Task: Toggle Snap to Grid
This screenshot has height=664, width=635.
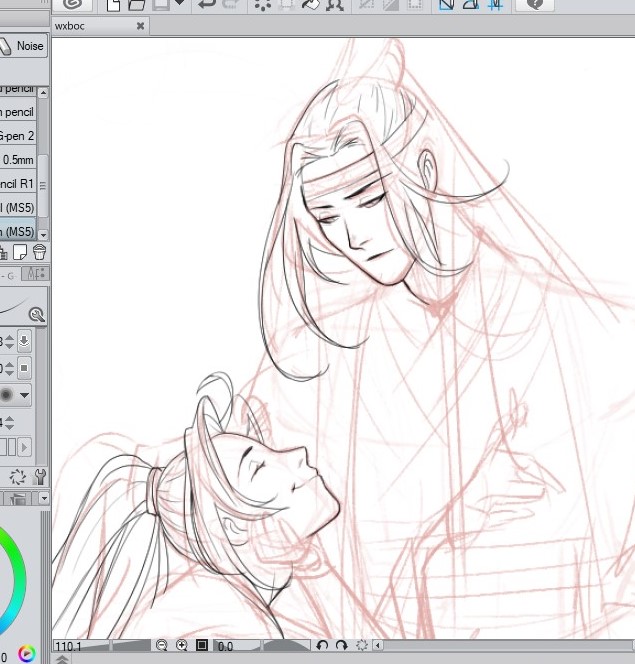Action: [495, 5]
